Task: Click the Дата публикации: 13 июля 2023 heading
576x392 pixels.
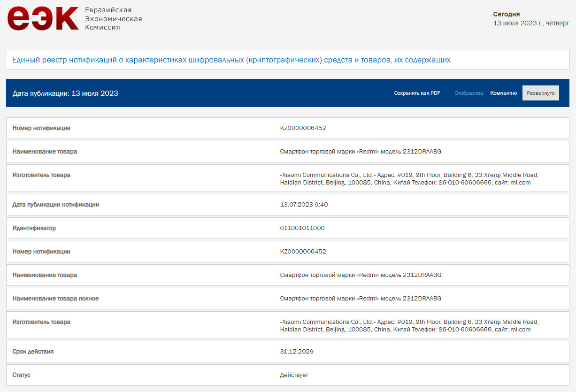Action: [x=65, y=93]
